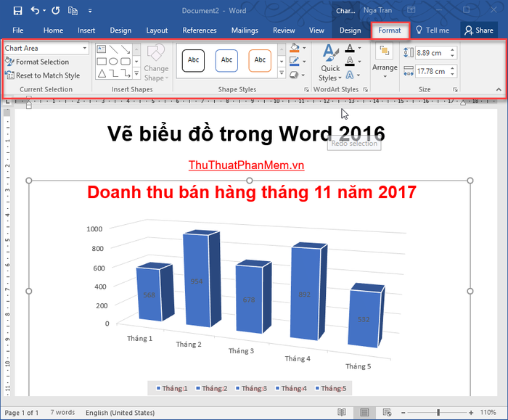
Task: Click the Shape Width field showing 17.78 cm
Action: 431,71
